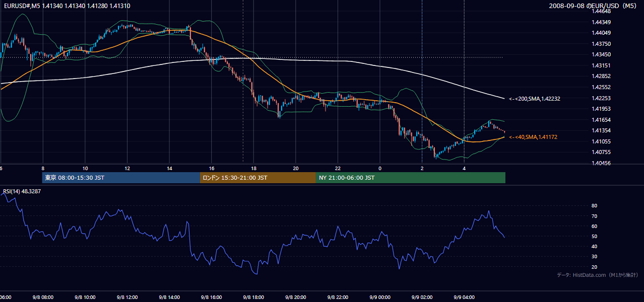Click price axis value 1.43450
The image size is (644, 302).
[602, 54]
